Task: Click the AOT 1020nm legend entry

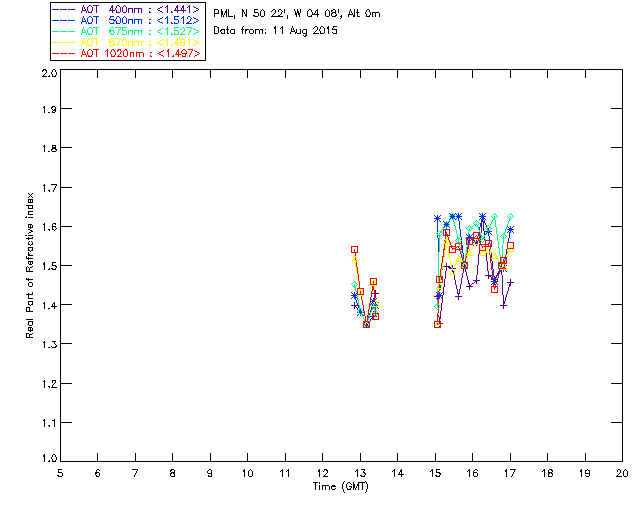Action: pyautogui.click(x=127, y=53)
